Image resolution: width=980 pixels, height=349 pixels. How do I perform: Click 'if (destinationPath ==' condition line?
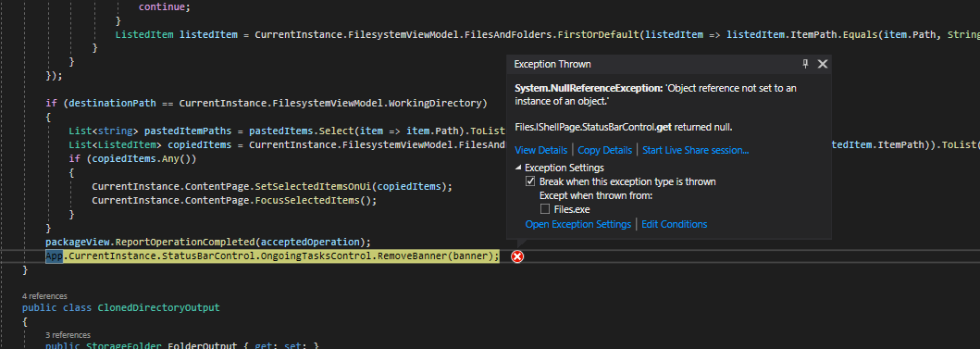tap(267, 103)
